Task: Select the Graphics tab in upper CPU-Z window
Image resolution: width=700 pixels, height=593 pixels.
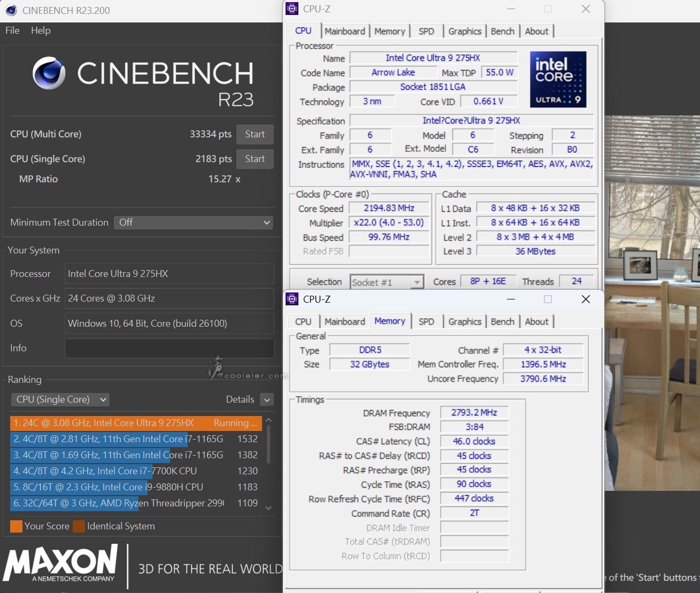Action: [x=465, y=31]
